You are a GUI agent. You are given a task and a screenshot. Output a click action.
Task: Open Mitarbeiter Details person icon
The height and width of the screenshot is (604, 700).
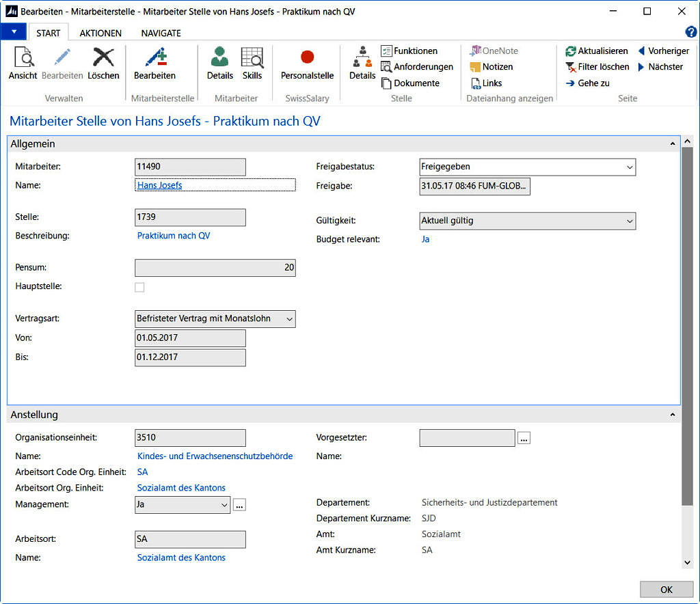point(219,57)
